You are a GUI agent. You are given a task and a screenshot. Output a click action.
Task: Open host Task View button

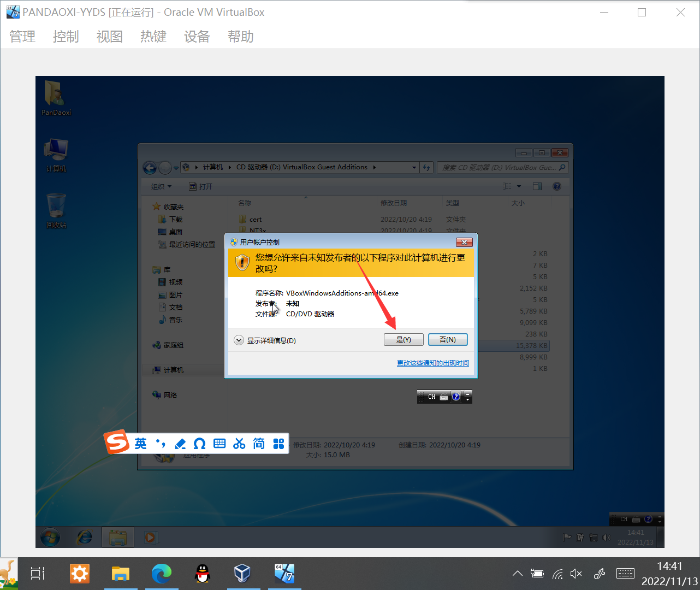click(x=38, y=573)
